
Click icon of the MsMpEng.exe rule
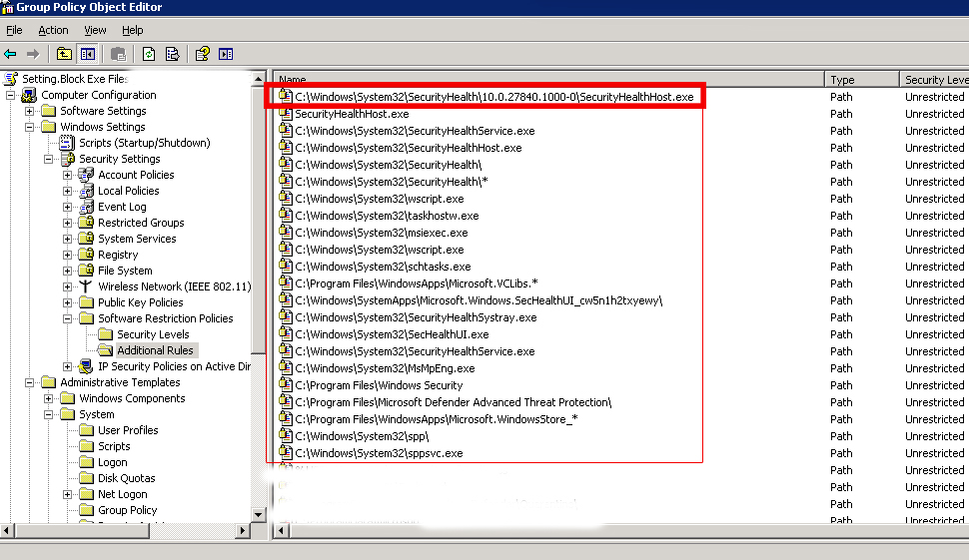pyautogui.click(x=285, y=368)
